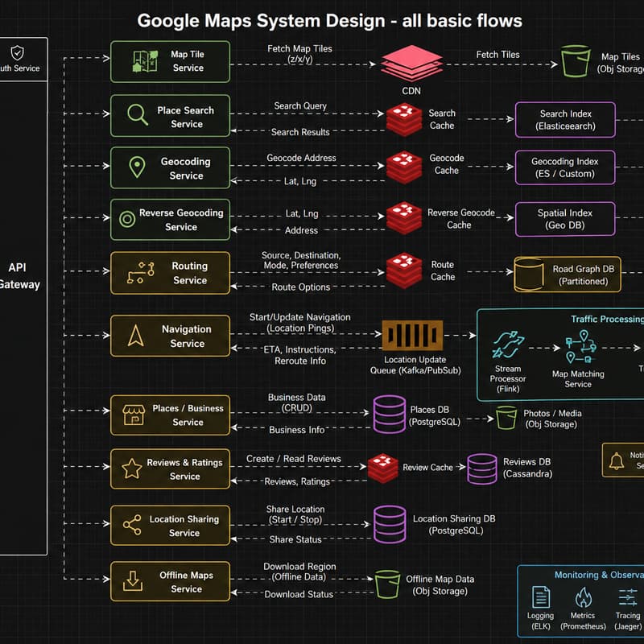The width and height of the screenshot is (644, 644).
Task: Click the 'Search Query' flow label
Action: pos(300,106)
